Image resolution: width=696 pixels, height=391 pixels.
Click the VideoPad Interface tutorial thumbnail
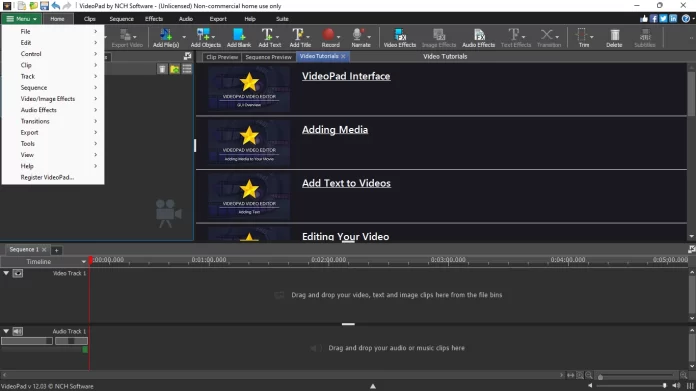tap(249, 88)
